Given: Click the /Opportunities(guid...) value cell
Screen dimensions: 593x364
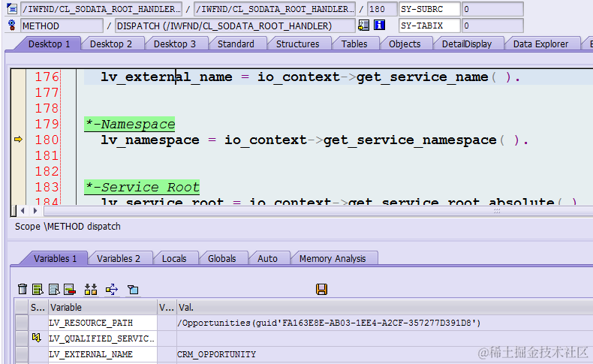Looking at the screenshot, I should (x=384, y=323).
